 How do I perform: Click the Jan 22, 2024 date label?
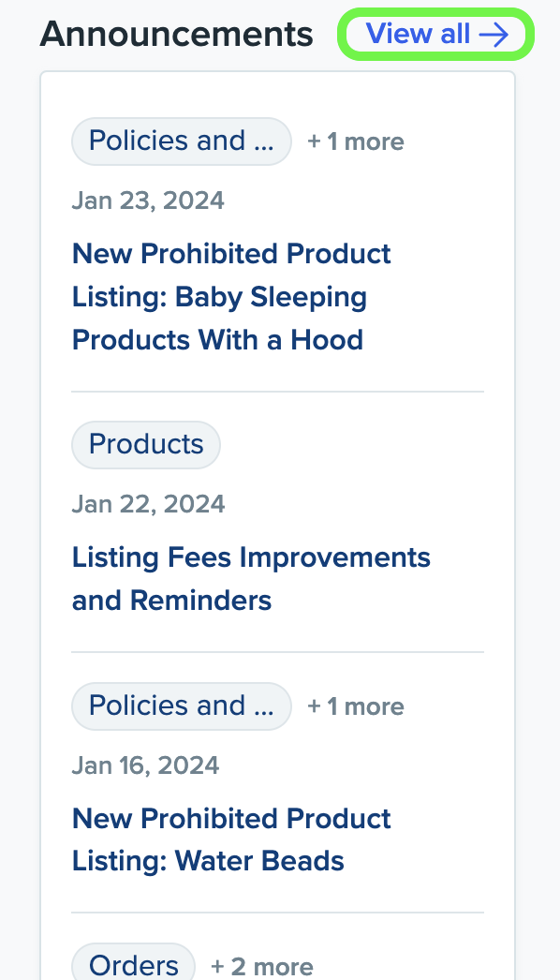(x=148, y=503)
